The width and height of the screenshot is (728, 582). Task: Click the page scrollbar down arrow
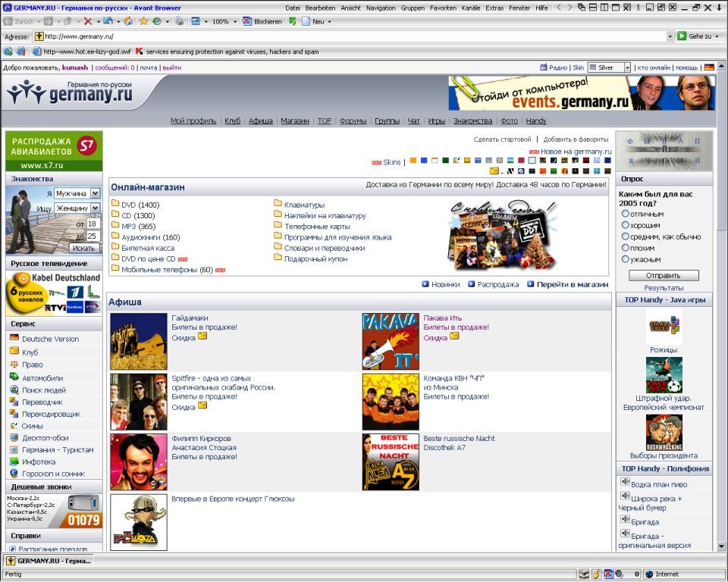click(720, 546)
